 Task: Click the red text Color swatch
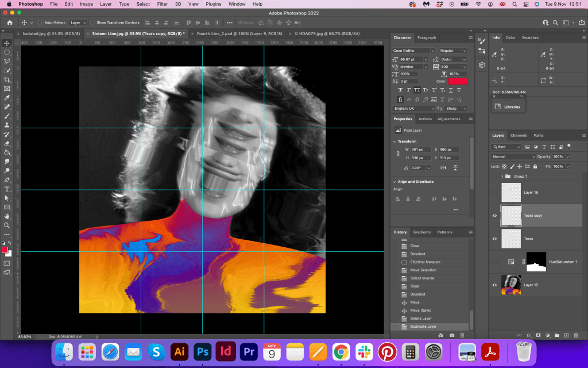458,81
